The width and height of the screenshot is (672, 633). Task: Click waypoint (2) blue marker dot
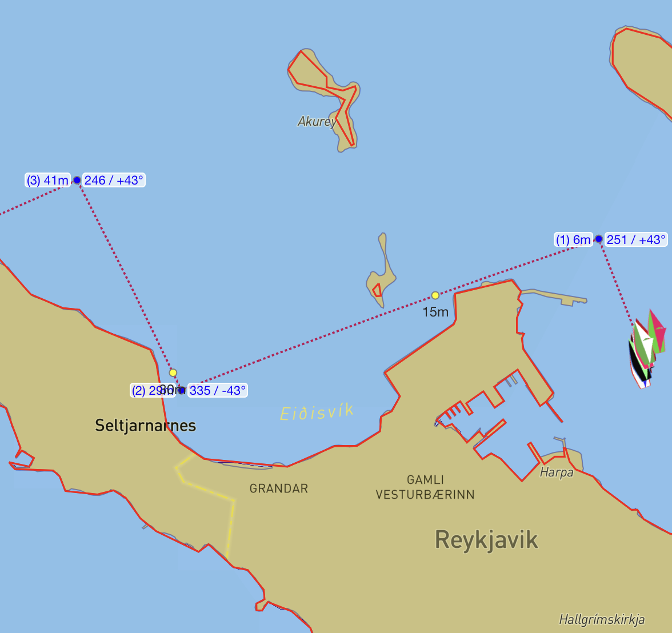[x=182, y=391]
